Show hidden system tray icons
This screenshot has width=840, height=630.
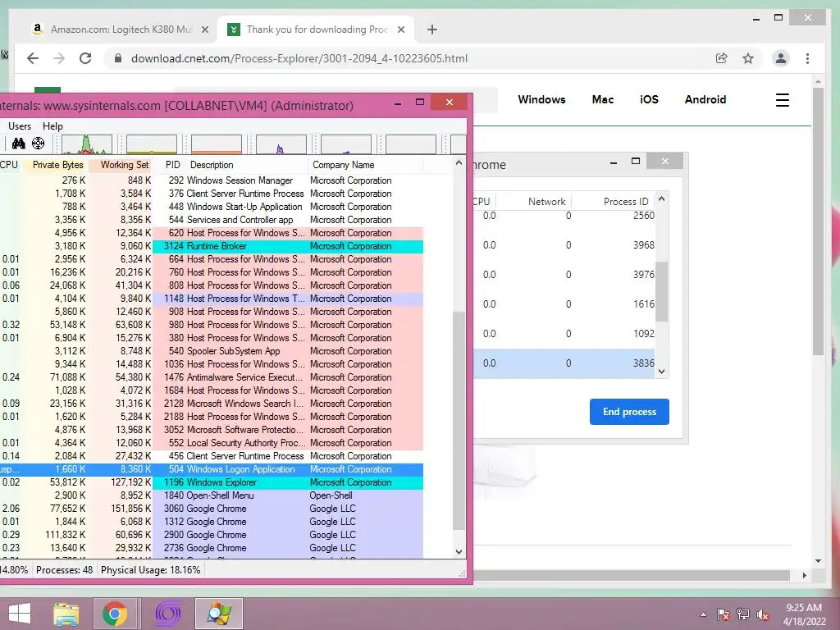(703, 615)
